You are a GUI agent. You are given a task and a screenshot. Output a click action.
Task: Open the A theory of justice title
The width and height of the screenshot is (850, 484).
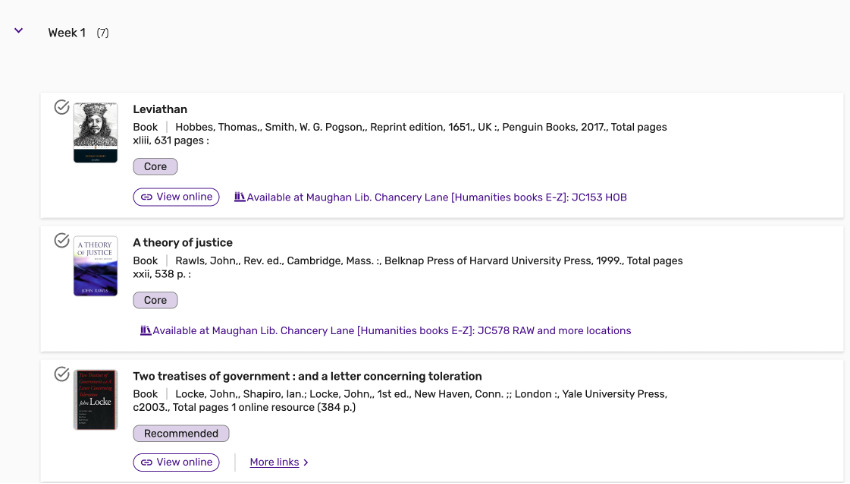pos(183,242)
